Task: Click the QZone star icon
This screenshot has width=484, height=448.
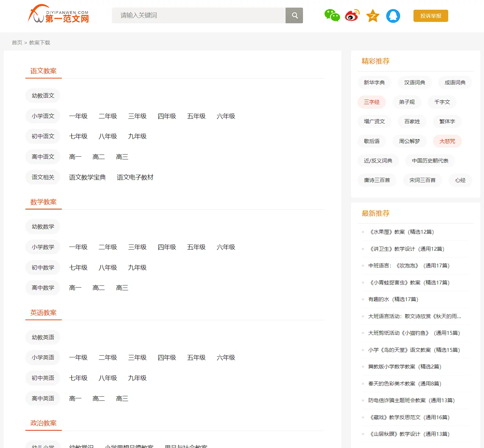Action: (372, 16)
